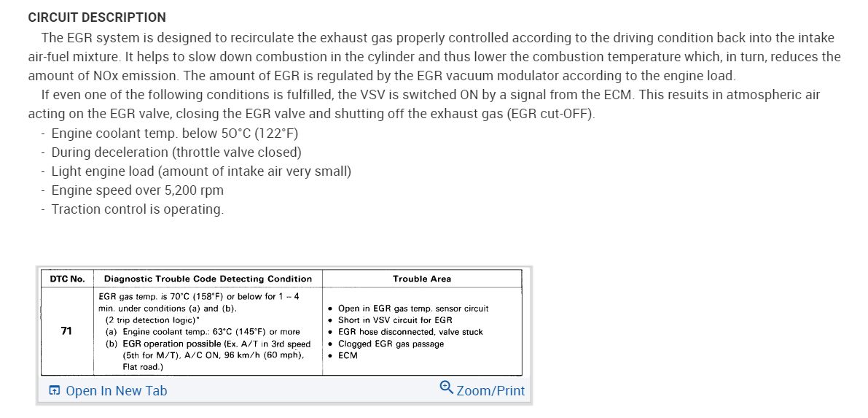Click "EGR hose disconnected, valve stuck" bullet

tap(410, 332)
